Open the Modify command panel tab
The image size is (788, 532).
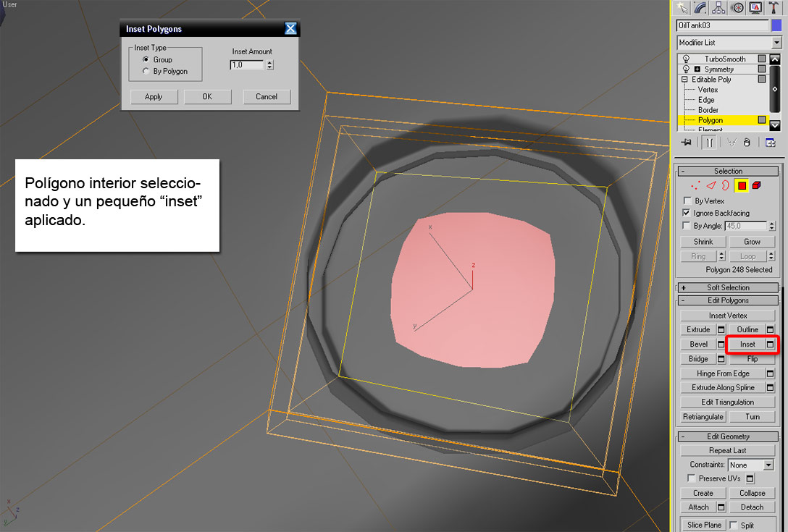(x=700, y=7)
